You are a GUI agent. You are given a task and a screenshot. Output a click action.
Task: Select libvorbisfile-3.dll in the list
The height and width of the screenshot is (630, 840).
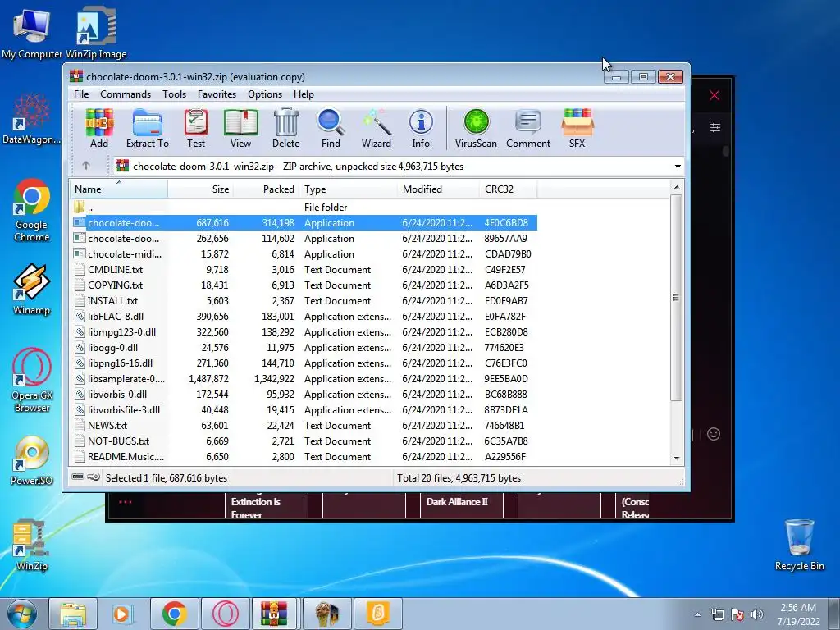[304, 409]
